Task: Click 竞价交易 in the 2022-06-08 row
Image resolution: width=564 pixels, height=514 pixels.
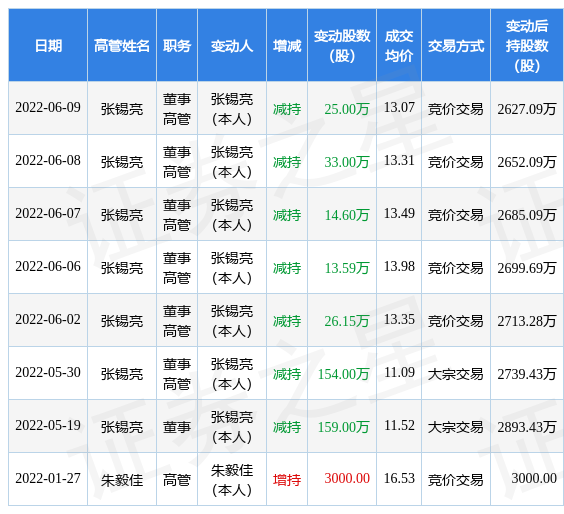Action: 455,162
